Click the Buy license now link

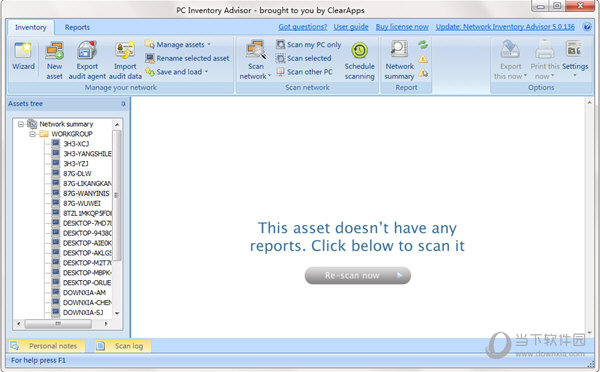click(402, 27)
